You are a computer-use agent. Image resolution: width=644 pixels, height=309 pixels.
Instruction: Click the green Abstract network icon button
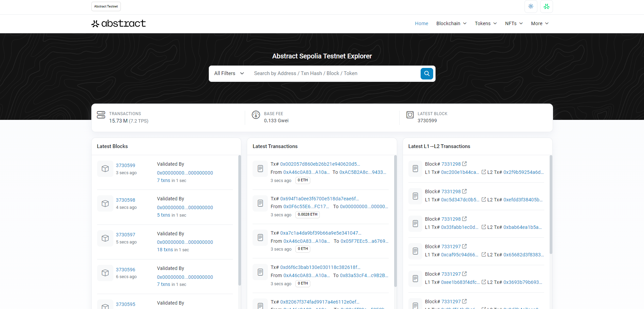click(x=546, y=6)
